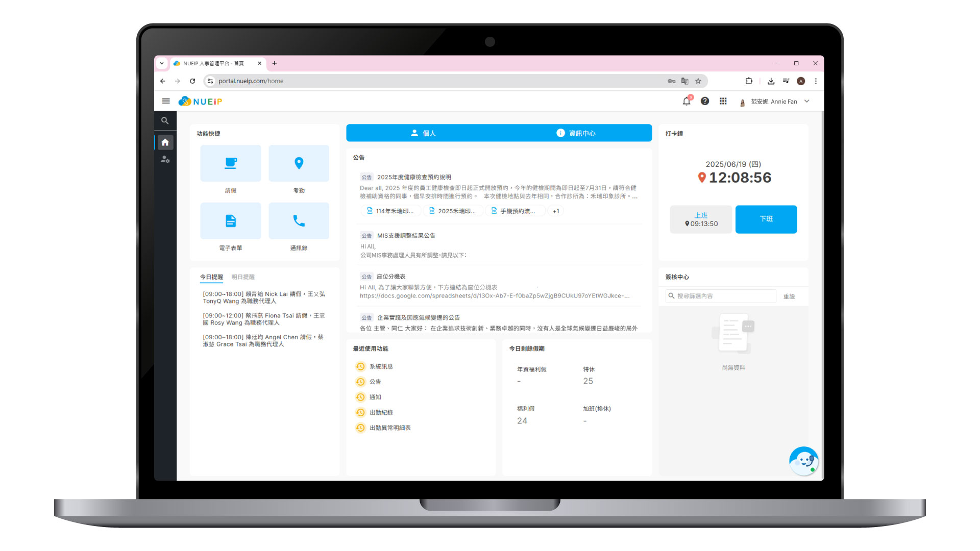
Task: Open the 2025年度健康檢查預約說明 announcement
Action: coord(414,178)
